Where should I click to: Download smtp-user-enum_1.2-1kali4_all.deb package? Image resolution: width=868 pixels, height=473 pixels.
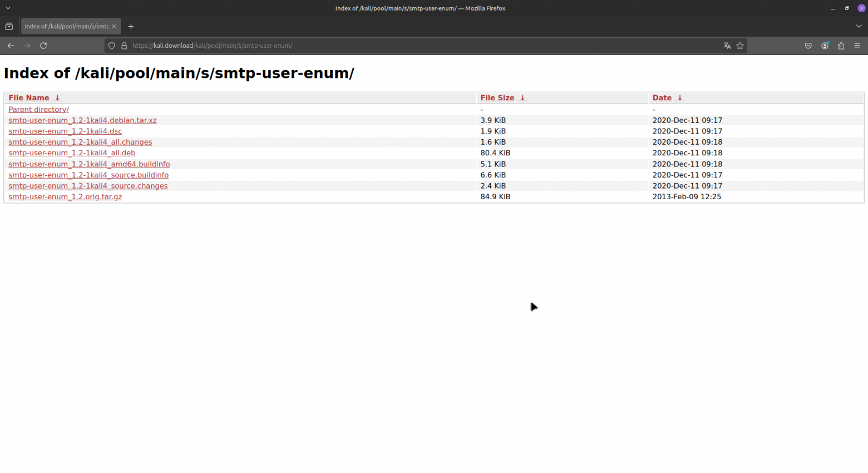[72, 153]
